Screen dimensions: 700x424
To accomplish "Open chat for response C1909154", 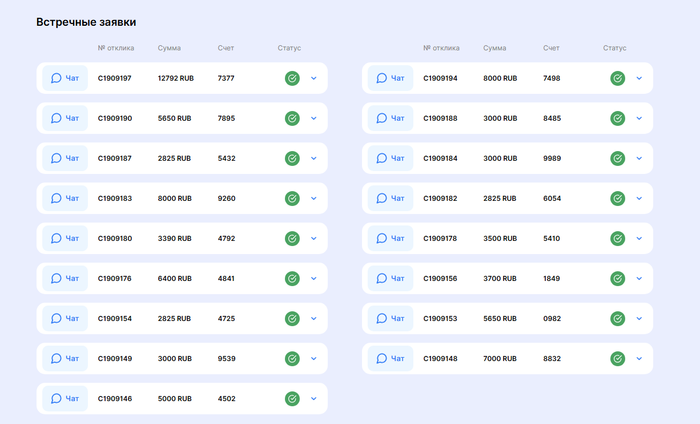I will click(x=65, y=319).
